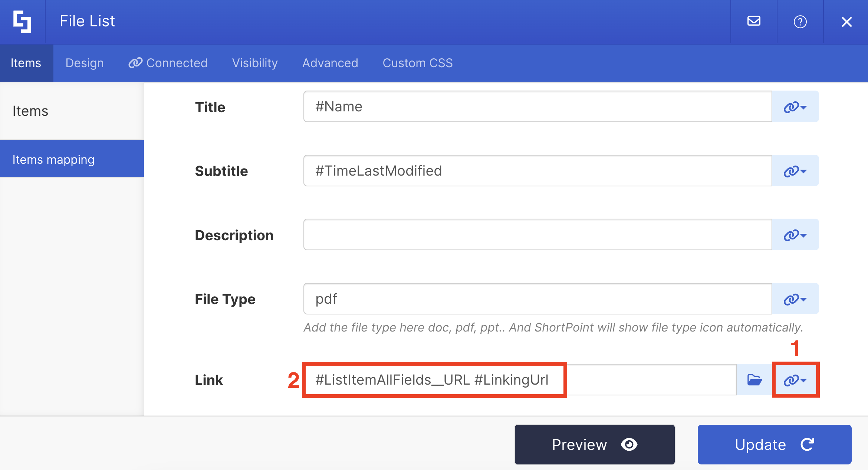Open the Custom CSS tab
The width and height of the screenshot is (868, 470).
(x=418, y=63)
